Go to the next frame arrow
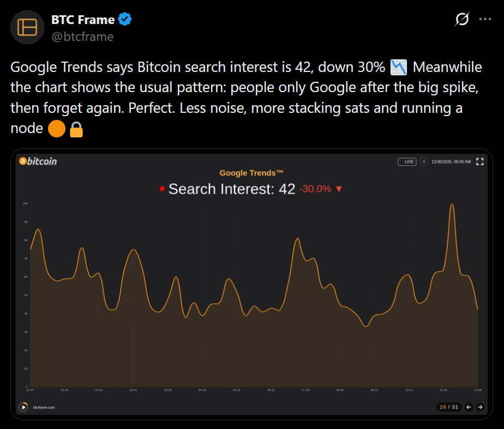The width and height of the screenshot is (504, 429). 480,407
